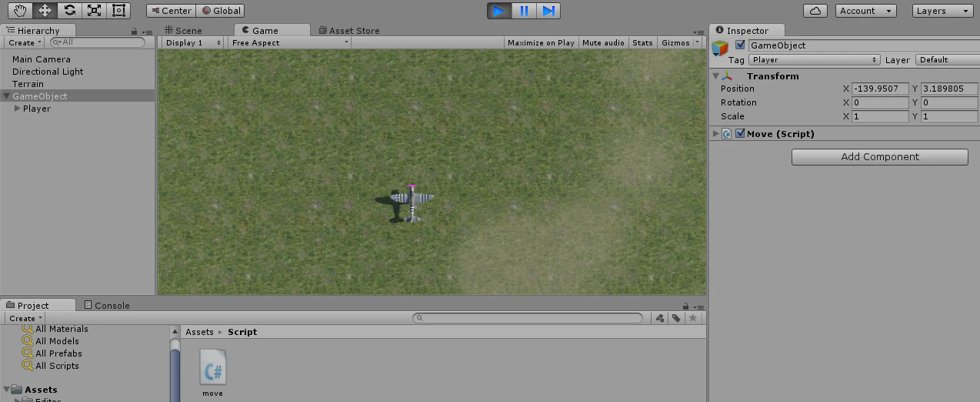Open the Gizmos dropdown arrow

698,43
